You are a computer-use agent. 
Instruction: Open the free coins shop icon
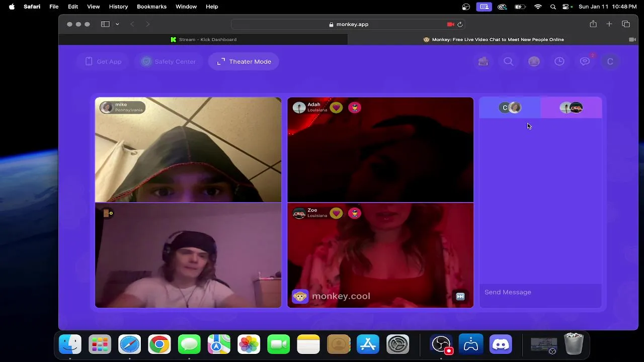483,61
